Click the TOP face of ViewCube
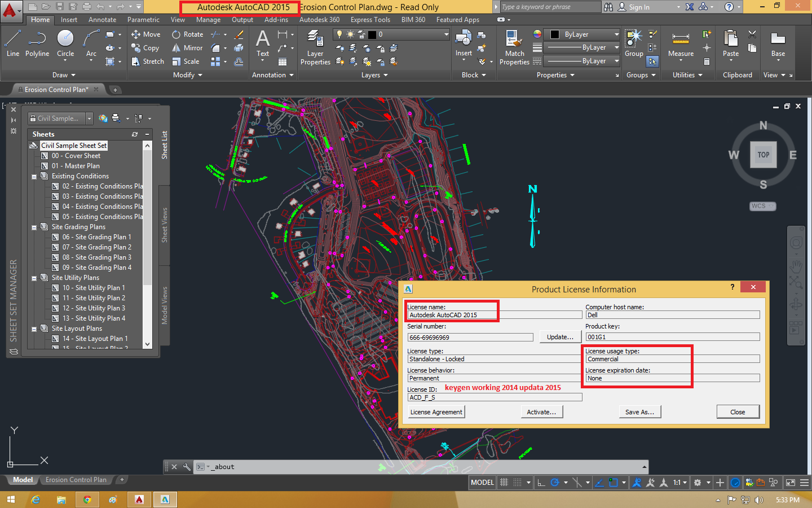Viewport: 812px width, 508px height. [764, 155]
